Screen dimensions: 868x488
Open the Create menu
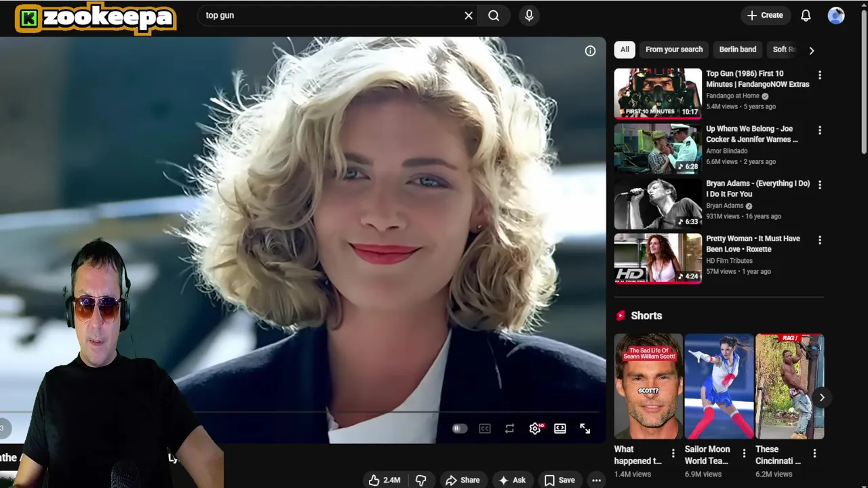[765, 16]
